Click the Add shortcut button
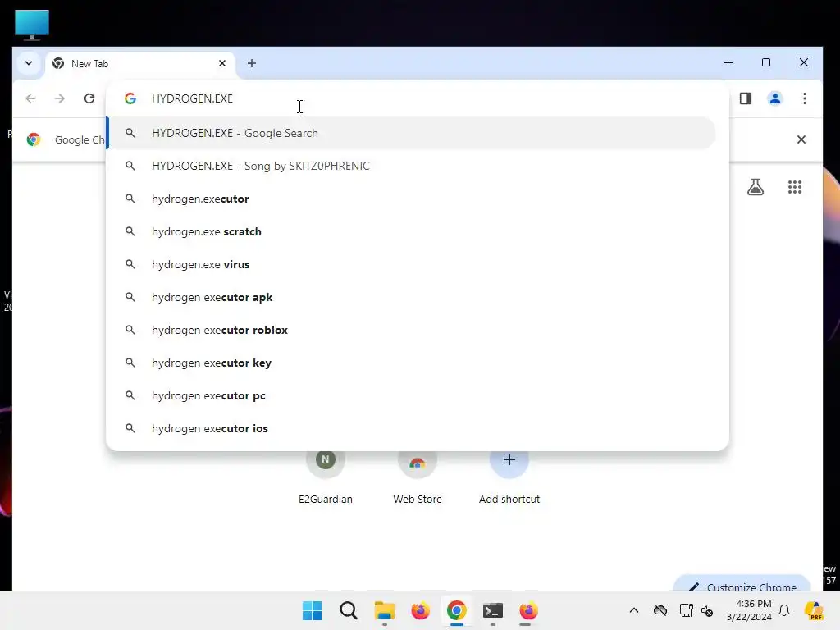Screen dimensions: 840x630 [509, 477]
